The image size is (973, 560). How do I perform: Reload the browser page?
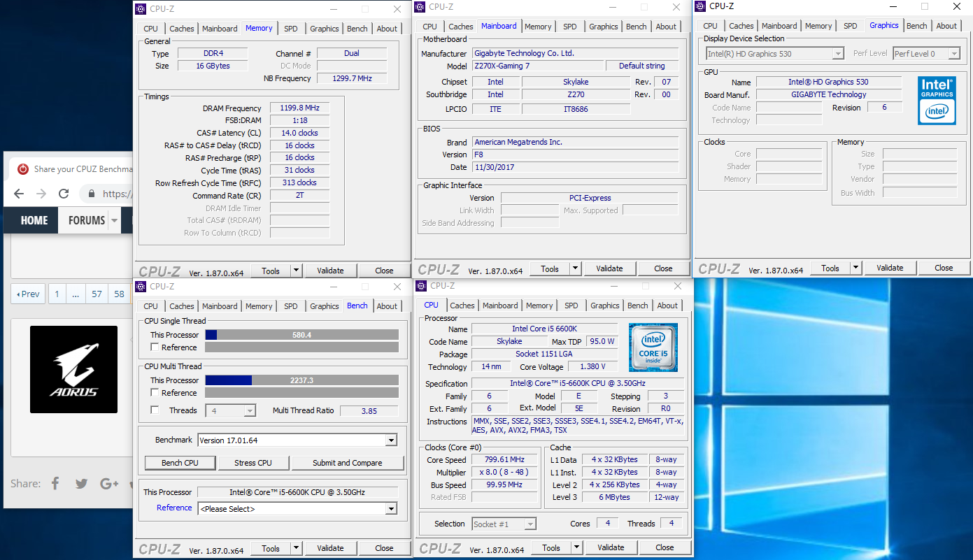64,194
